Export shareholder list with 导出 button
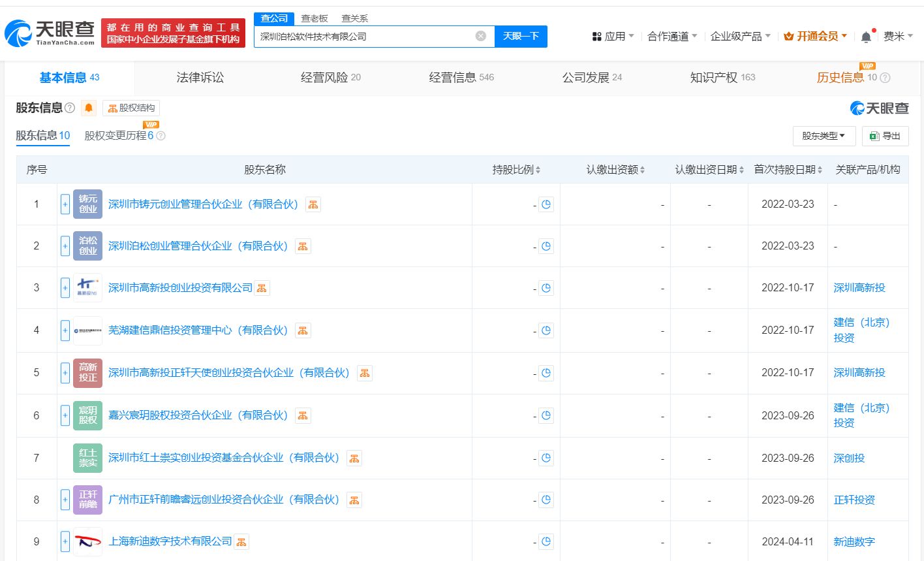 pos(885,136)
